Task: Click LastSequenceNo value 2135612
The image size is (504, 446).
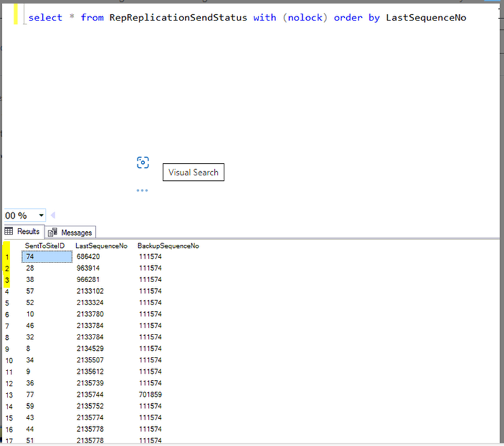Action: [x=90, y=372]
